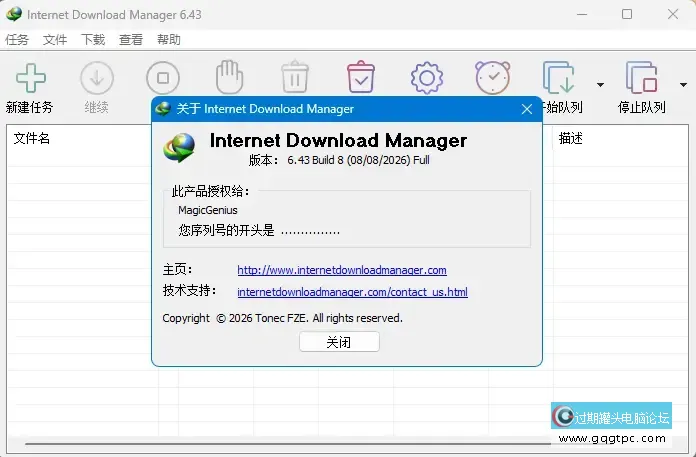Click the Stop All hand icon
This screenshot has height=457, width=696.
tap(229, 77)
